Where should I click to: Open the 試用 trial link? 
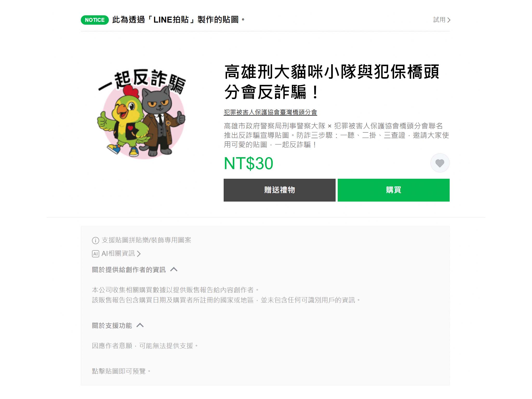pyautogui.click(x=442, y=20)
